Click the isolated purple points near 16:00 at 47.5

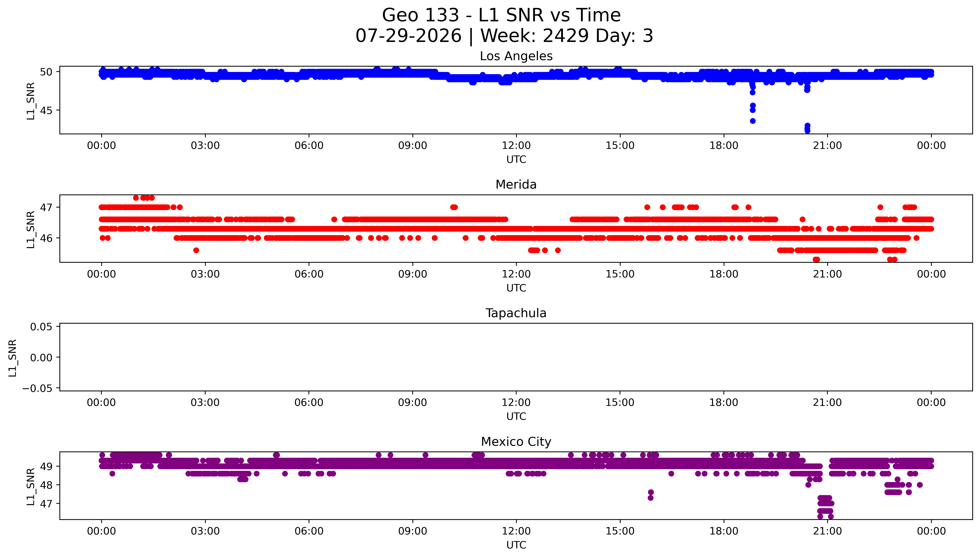pyautogui.click(x=650, y=495)
